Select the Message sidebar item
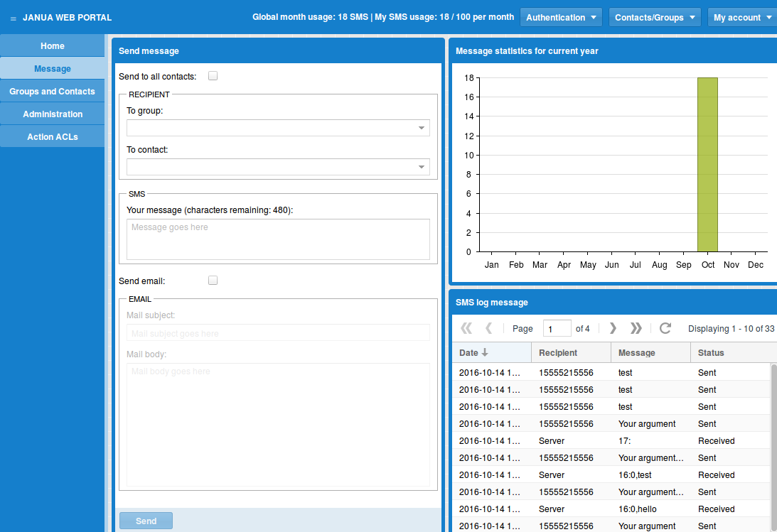The height and width of the screenshot is (532, 777). [53, 69]
